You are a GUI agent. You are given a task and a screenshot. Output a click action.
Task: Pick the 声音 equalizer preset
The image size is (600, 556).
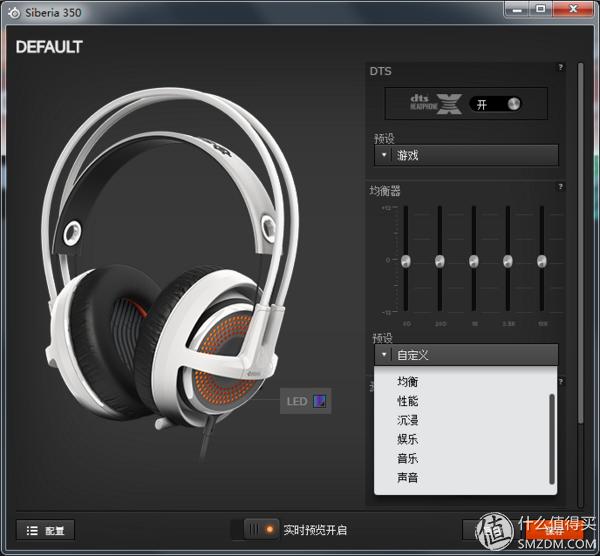[x=408, y=477]
